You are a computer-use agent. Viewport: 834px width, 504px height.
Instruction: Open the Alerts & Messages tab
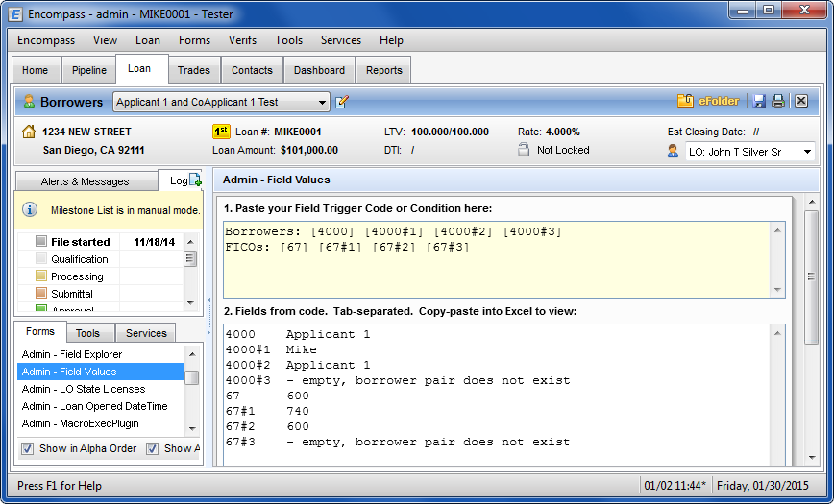(x=86, y=181)
